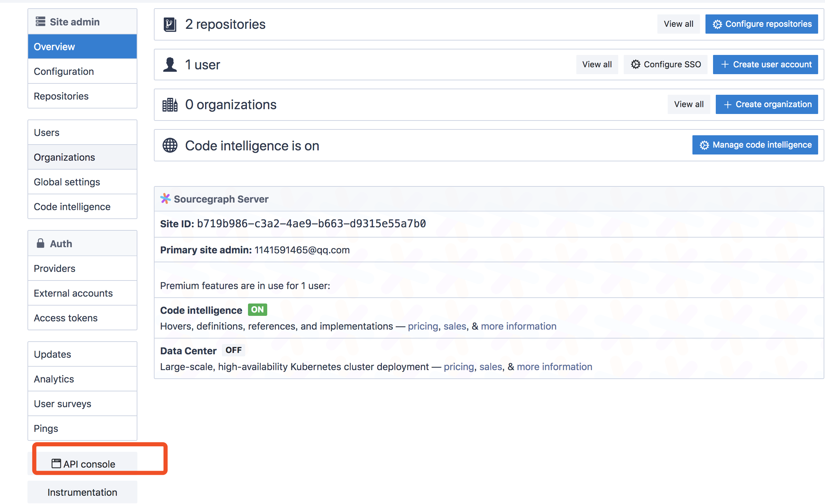Click the Auth lock icon
Screen dimensions: 825x504
[41, 243]
